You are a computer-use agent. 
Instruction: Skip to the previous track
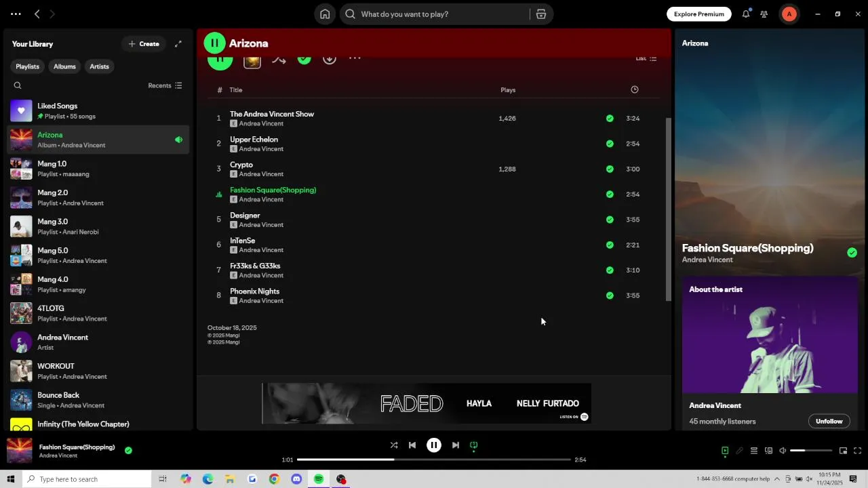tap(412, 445)
